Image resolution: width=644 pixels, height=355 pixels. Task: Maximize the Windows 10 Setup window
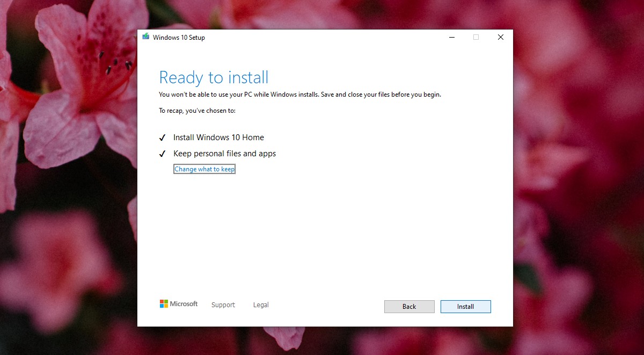pyautogui.click(x=476, y=37)
